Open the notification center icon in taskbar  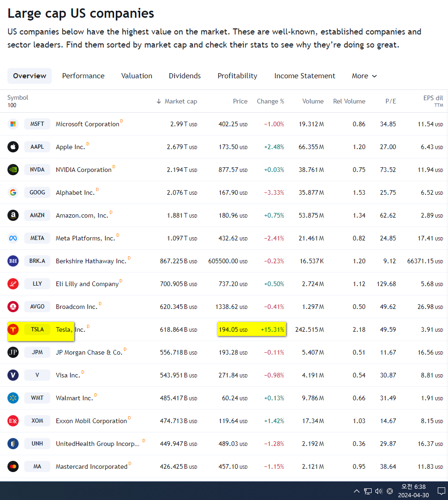click(x=441, y=491)
